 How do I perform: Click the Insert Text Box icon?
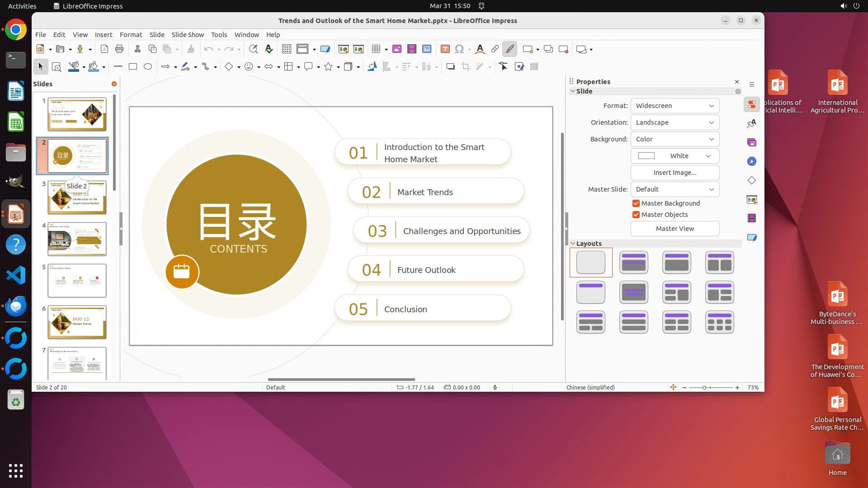pos(445,49)
